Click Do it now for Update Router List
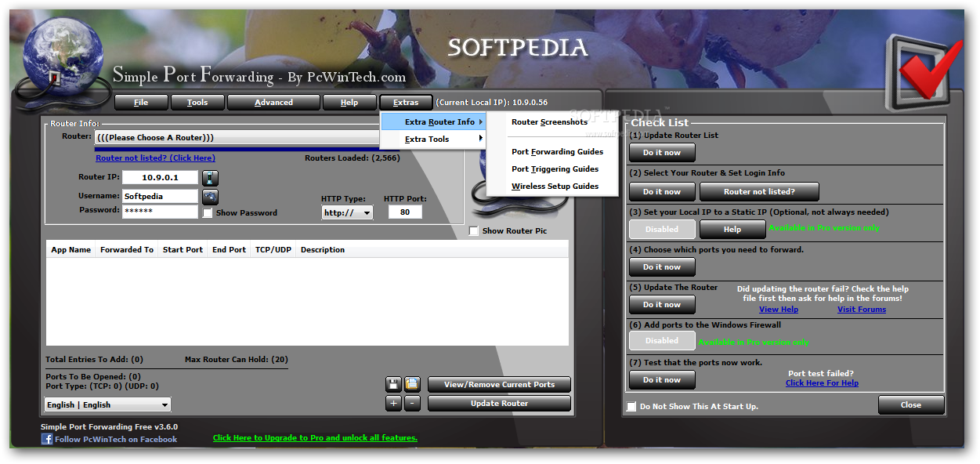Viewport: 980px width, 464px height. tap(662, 153)
